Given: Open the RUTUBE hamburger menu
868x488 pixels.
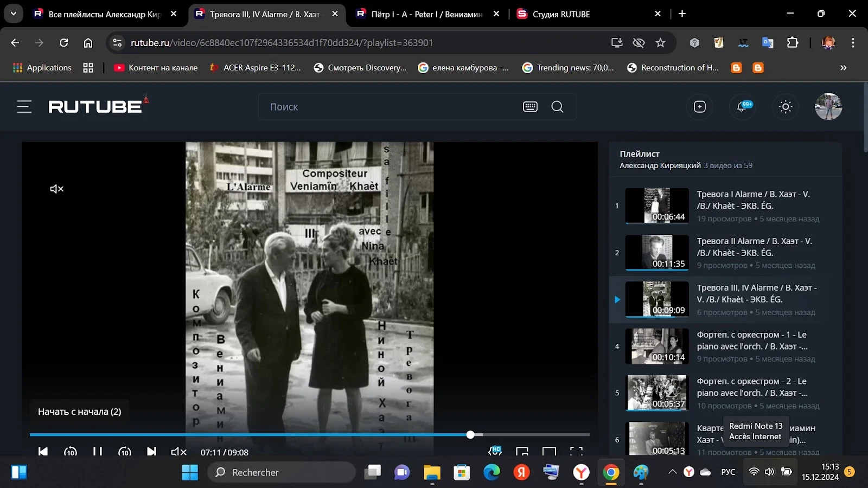Looking at the screenshot, I should click(x=24, y=107).
